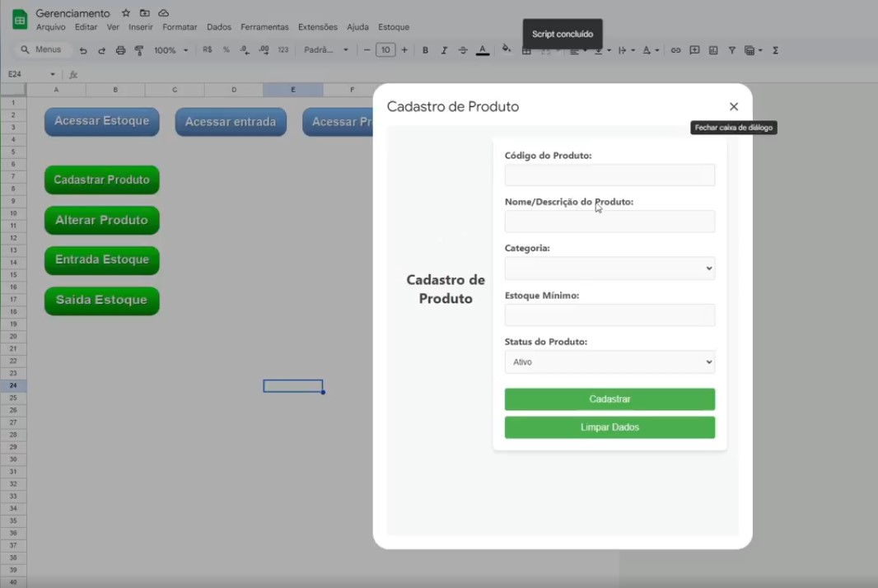Click the Saída Estoque button
Viewport: 878px width, 588px height.
pos(102,300)
